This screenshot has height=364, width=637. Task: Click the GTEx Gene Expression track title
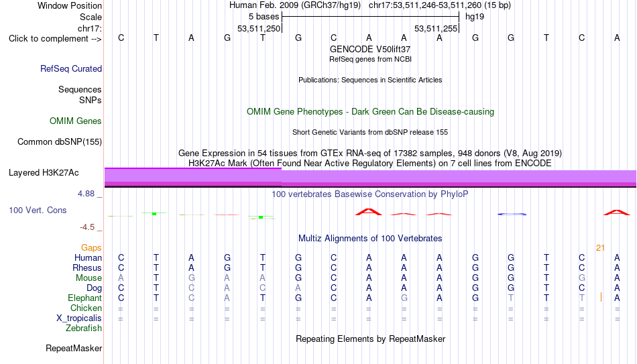[370, 153]
